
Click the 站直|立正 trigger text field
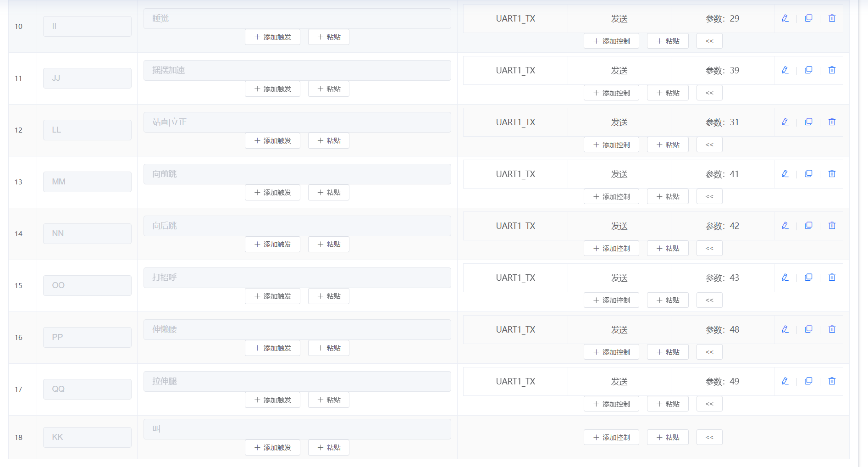(297, 122)
